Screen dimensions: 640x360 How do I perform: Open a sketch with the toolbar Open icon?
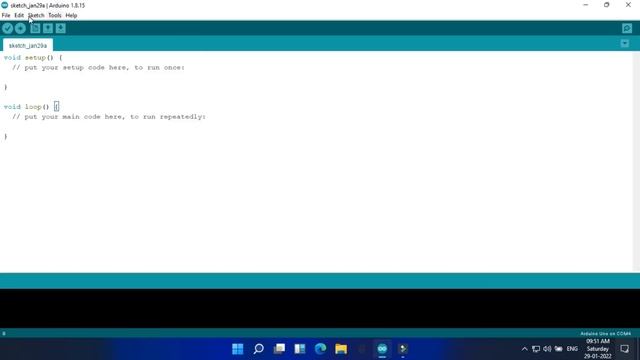(48, 28)
